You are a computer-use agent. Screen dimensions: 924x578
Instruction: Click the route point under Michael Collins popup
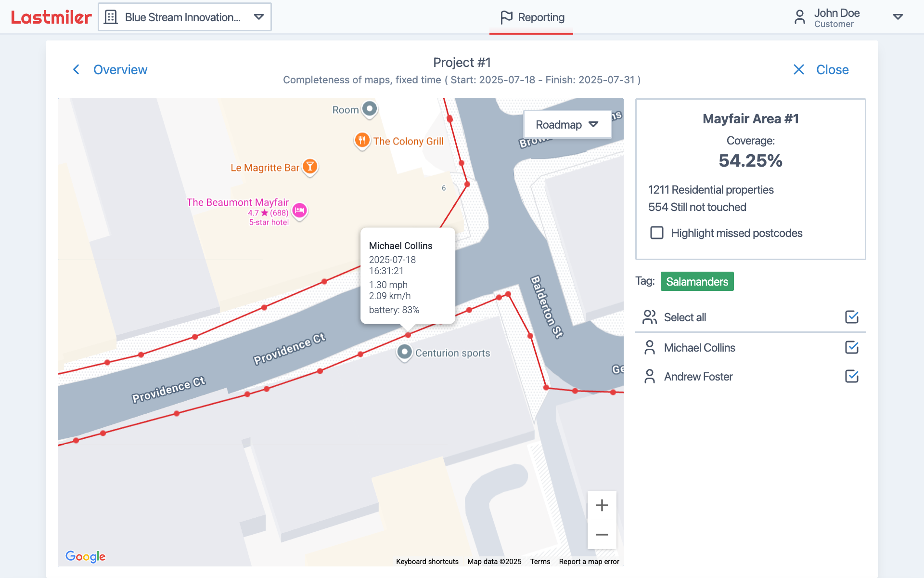click(x=408, y=335)
